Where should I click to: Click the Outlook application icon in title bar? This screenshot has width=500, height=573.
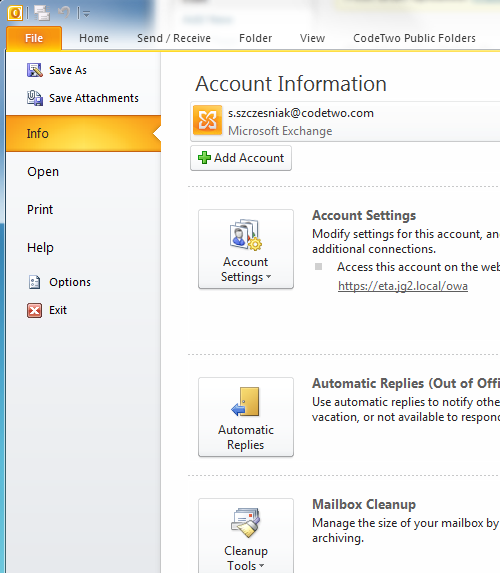15,13
